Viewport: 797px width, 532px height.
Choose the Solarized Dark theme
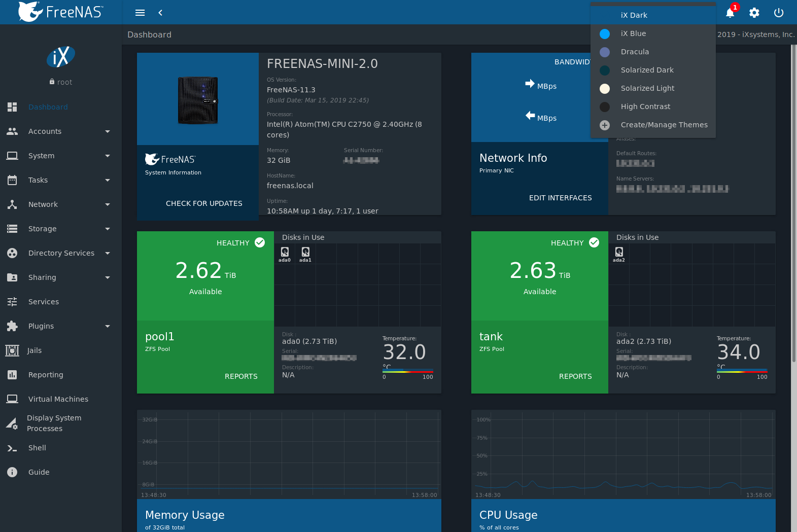pyautogui.click(x=653, y=70)
